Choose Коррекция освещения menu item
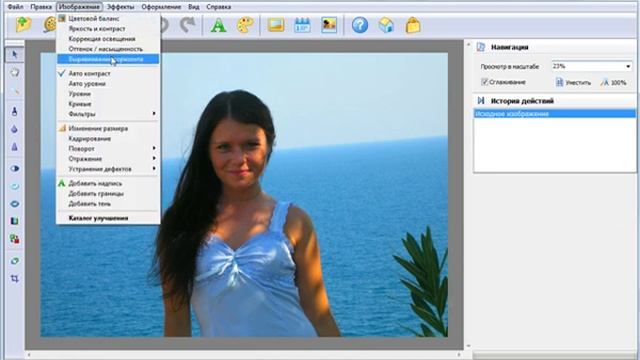Screen dimensions: 640x360 tap(108, 39)
